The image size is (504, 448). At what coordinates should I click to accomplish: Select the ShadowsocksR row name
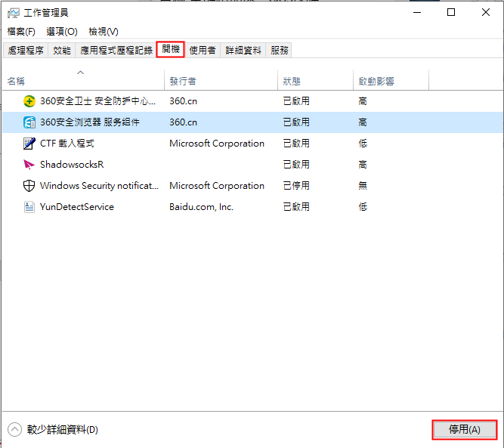click(72, 165)
